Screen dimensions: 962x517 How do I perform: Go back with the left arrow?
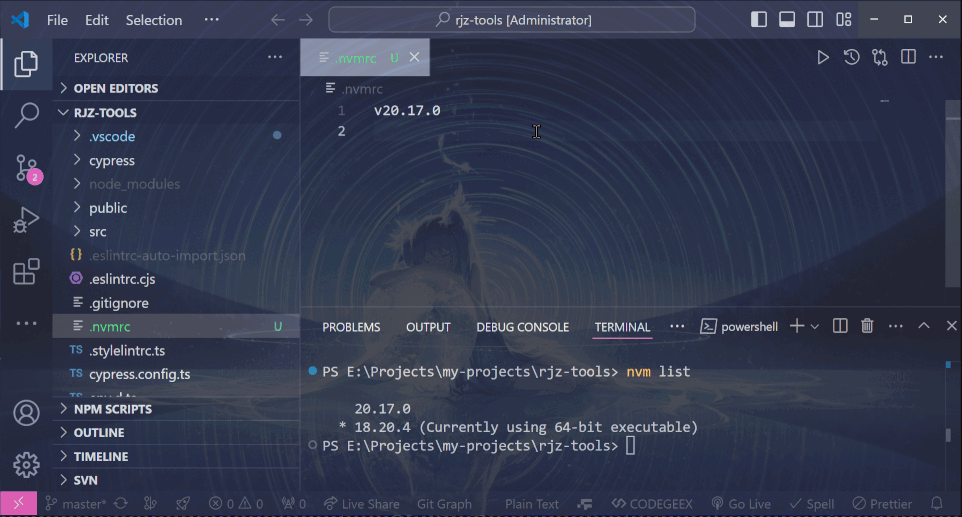point(278,20)
